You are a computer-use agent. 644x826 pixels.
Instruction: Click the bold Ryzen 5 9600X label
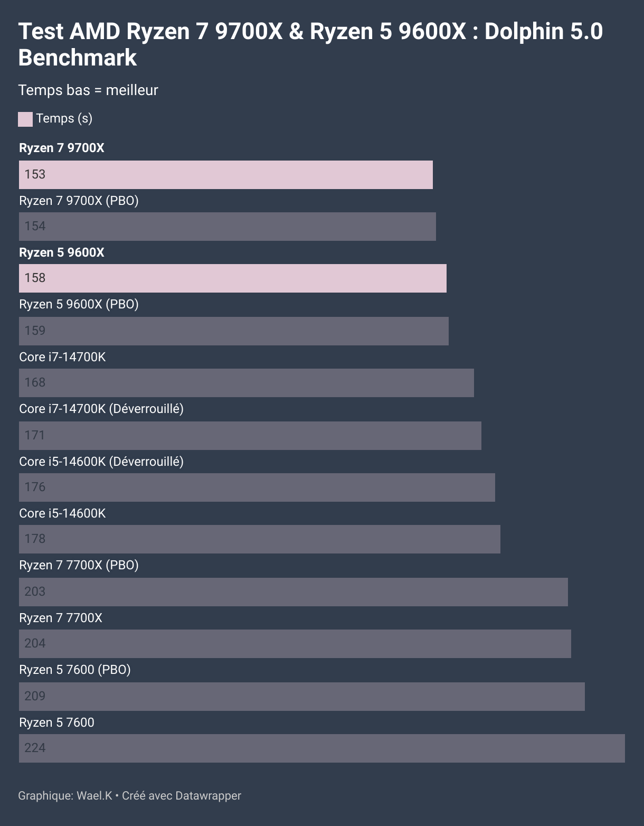pyautogui.click(x=62, y=252)
